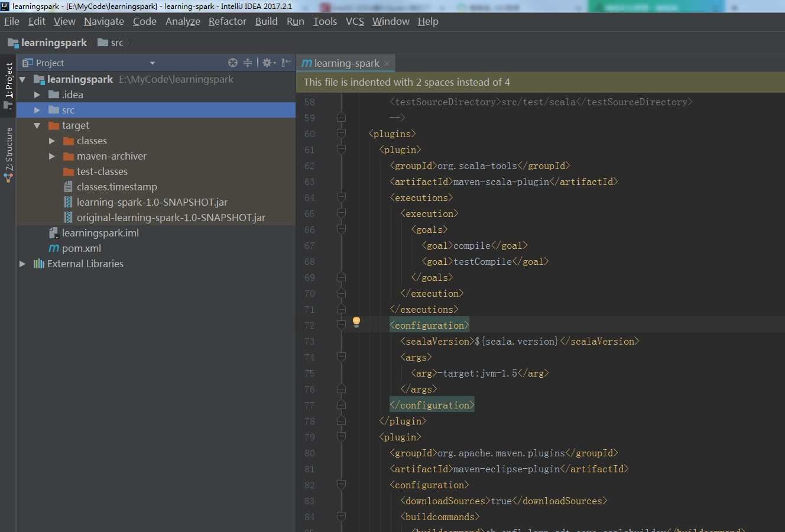Fold the configuration block at line 72
This screenshot has height=532, width=785.
click(341, 325)
